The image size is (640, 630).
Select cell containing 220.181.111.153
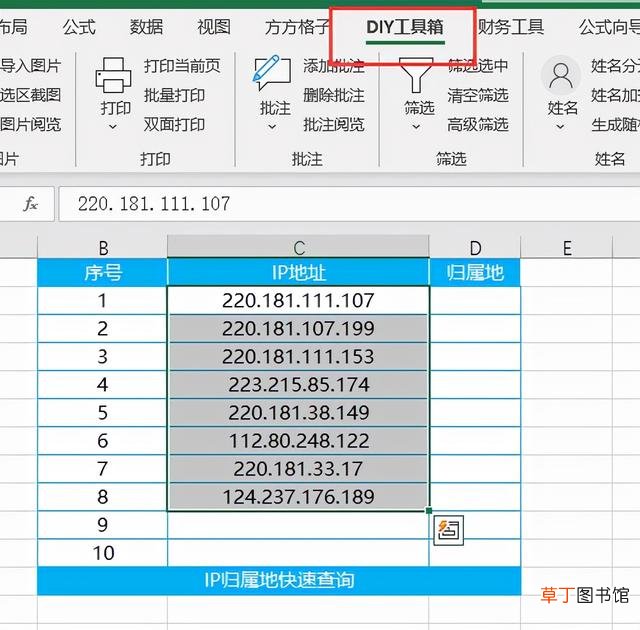tap(298, 357)
